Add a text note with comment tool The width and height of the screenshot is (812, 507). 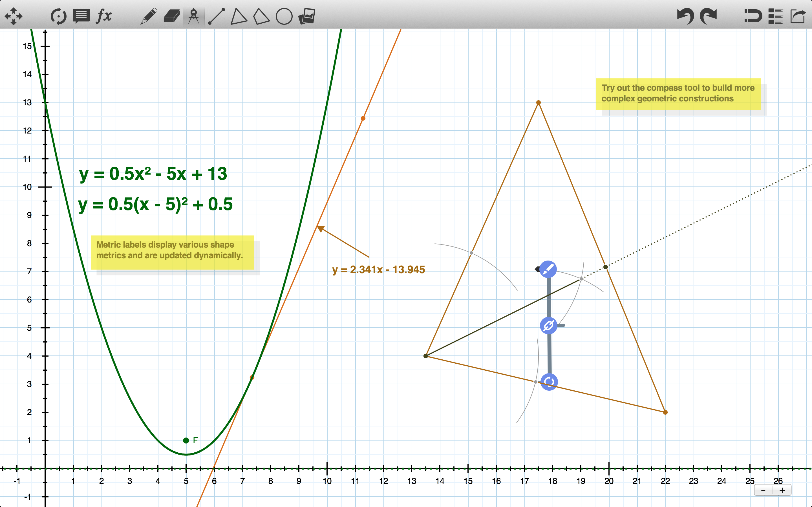point(81,16)
